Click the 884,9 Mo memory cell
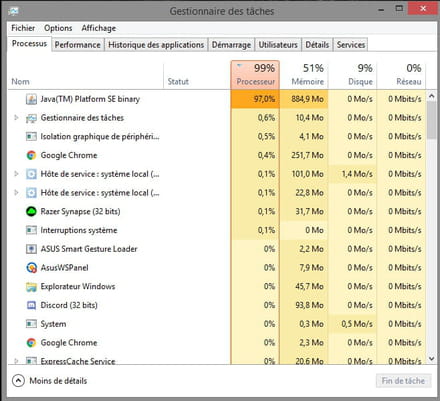Image resolution: width=440 pixels, height=401 pixels. (304, 99)
